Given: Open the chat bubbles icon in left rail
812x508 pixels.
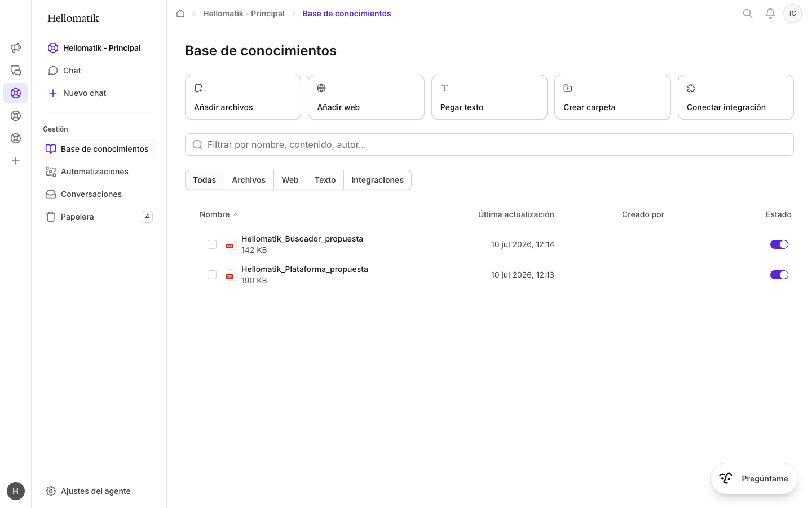Looking at the screenshot, I should click(x=16, y=71).
